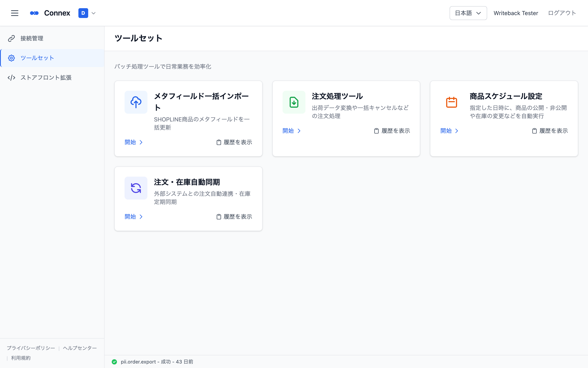
Task: Click the clipboard icon in 注文処理ツール card
Action: click(x=376, y=131)
